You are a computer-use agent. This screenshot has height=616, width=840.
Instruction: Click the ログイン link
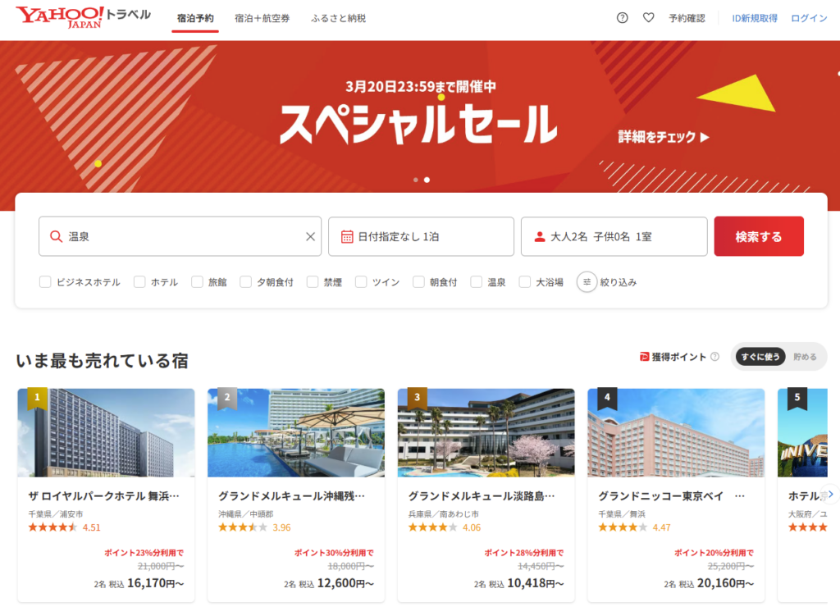pyautogui.click(x=809, y=18)
